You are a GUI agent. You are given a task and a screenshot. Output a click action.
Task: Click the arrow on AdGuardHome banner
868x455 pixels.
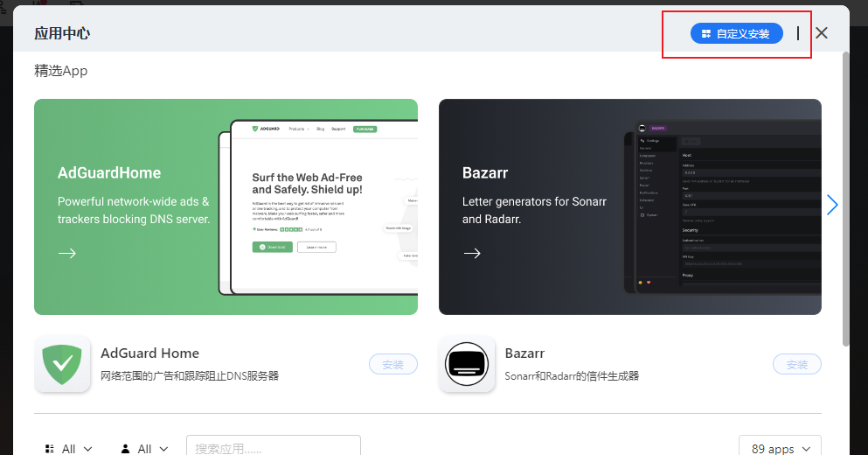[x=67, y=253]
